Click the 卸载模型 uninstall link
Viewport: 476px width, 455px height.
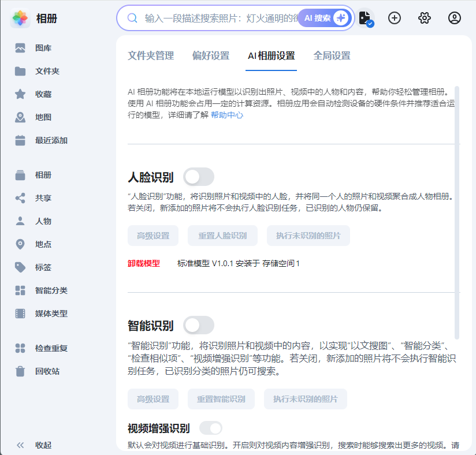pyautogui.click(x=144, y=263)
